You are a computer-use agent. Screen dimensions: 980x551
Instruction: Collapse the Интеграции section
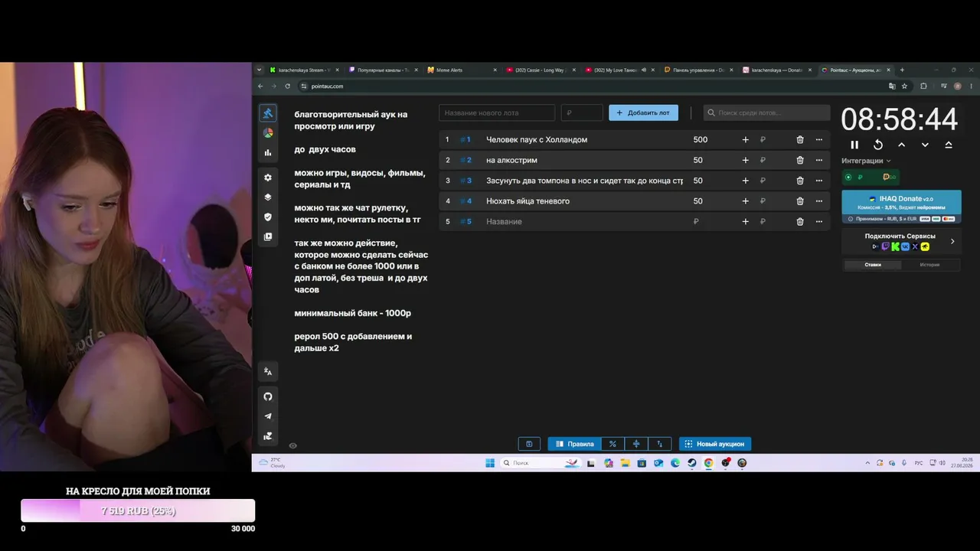[866, 161]
